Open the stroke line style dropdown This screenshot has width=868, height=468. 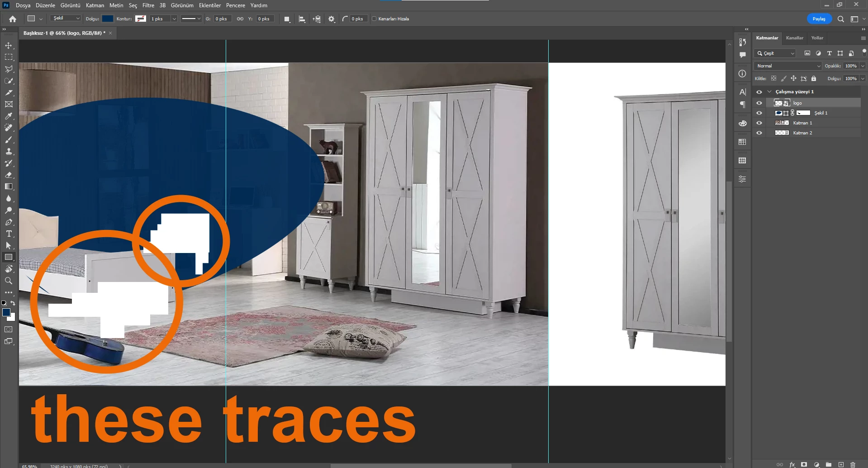[x=191, y=19]
